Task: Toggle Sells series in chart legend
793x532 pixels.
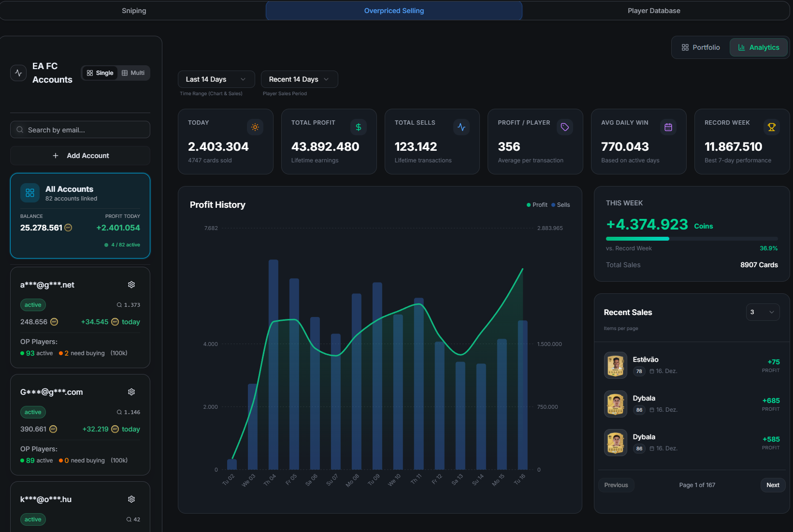Action: 561,205
